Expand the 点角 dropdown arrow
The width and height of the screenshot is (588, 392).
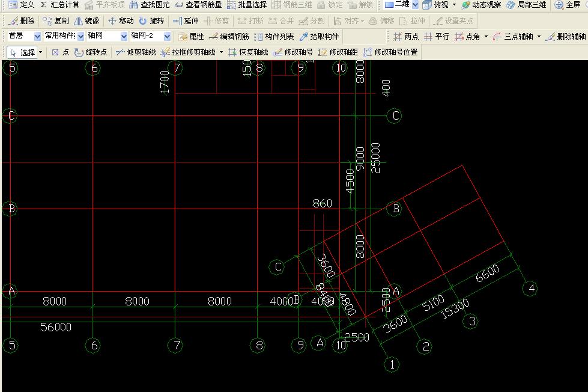pyautogui.click(x=486, y=37)
